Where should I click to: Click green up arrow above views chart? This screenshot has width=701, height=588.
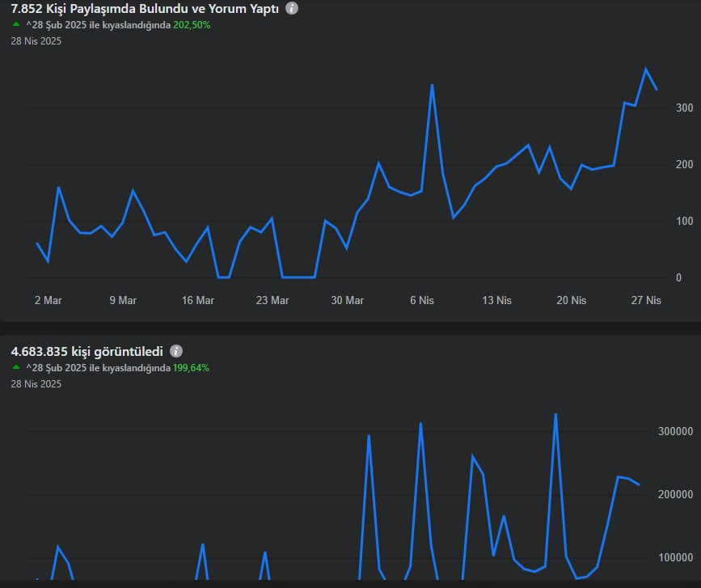[x=16, y=367]
